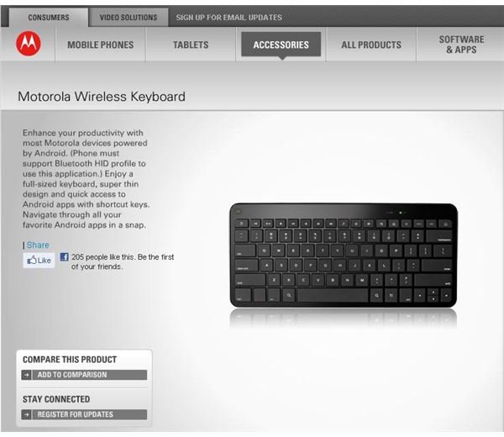504x437 pixels.
Task: Click the keyboard product description paragraph
Action: pyautogui.click(x=86, y=179)
